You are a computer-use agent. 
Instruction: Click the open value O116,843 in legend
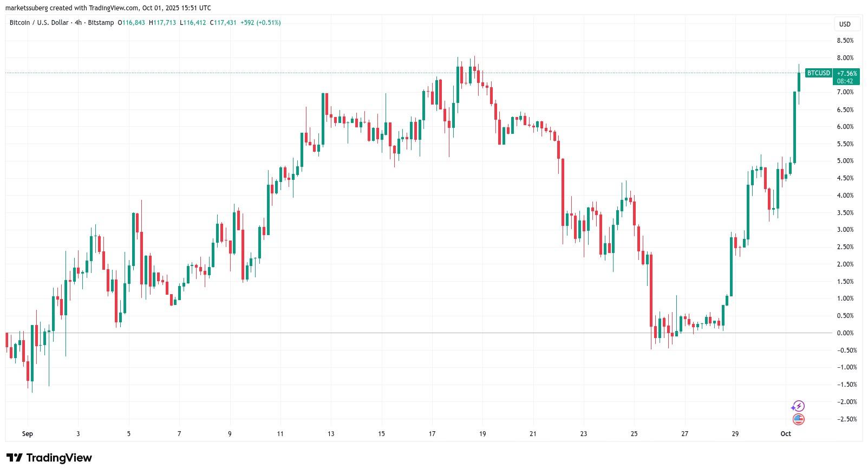point(131,23)
